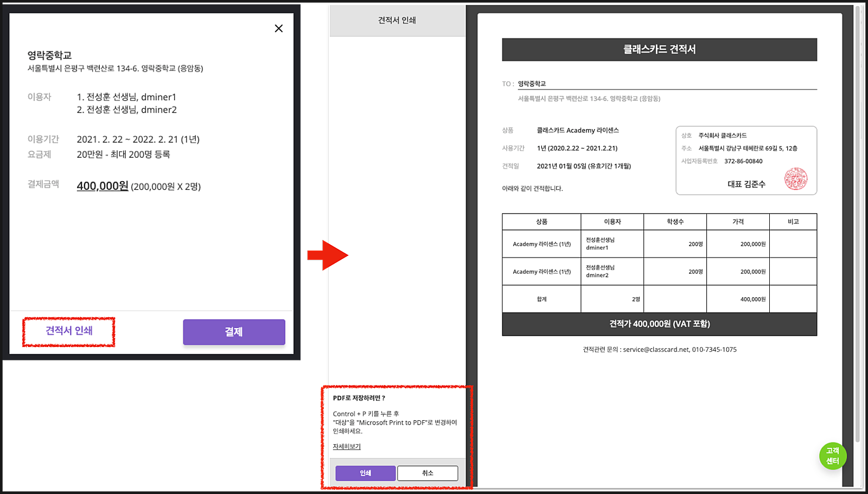868x494 pixels.
Task: Click the 견적서 인쇄 panel header
Action: tap(397, 20)
